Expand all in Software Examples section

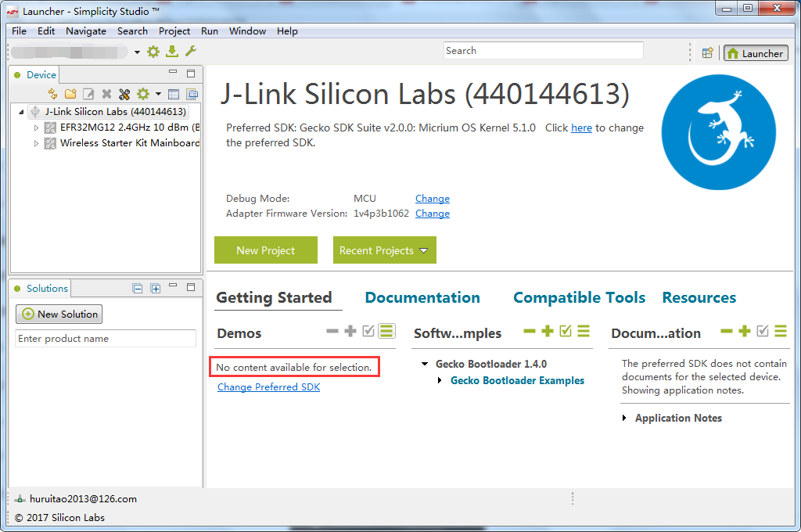coord(547,331)
